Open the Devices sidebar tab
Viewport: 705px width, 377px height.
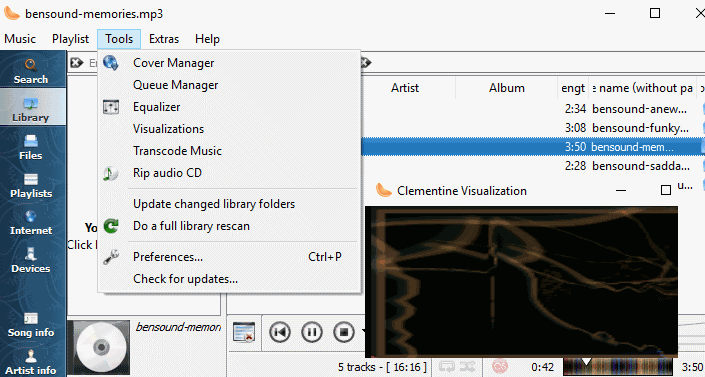[x=31, y=260]
